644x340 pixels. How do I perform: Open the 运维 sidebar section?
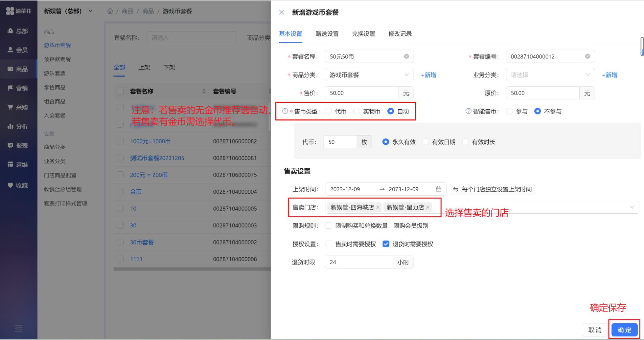pos(18,164)
